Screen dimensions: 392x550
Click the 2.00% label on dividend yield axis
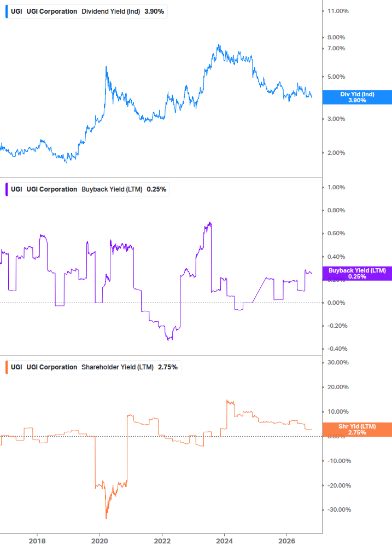tap(336, 153)
